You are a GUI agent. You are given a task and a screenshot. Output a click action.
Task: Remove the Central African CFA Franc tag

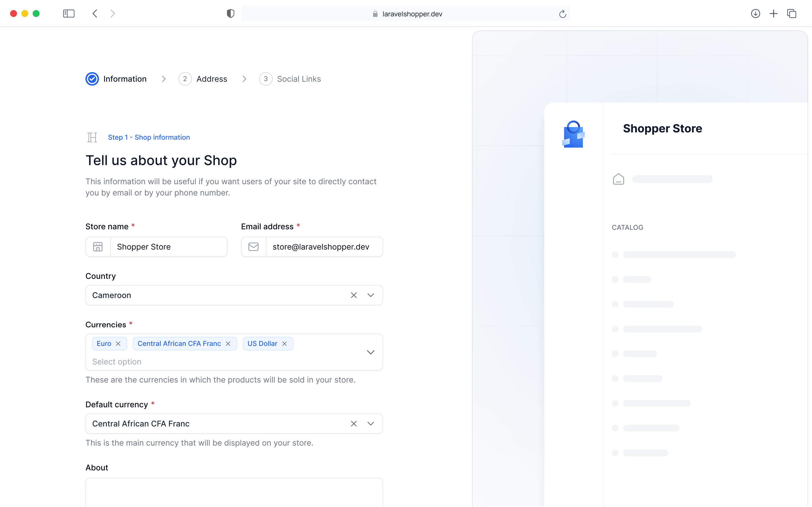tap(228, 343)
